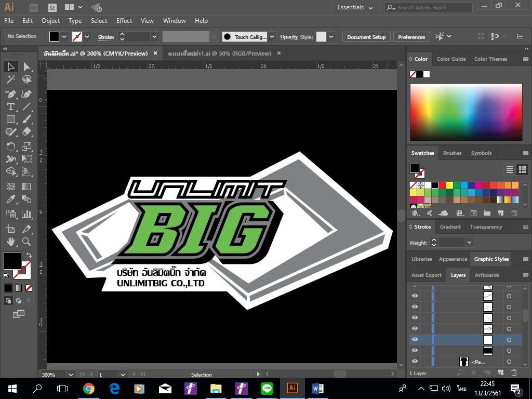Viewport: 532px width, 399px height.
Task: Select the Eyedropper tool
Action: [10, 199]
